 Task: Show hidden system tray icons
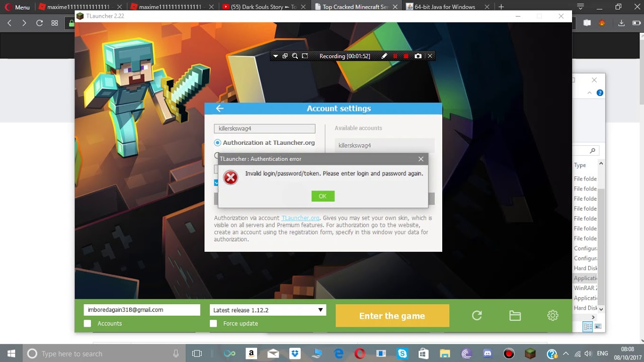click(566, 353)
